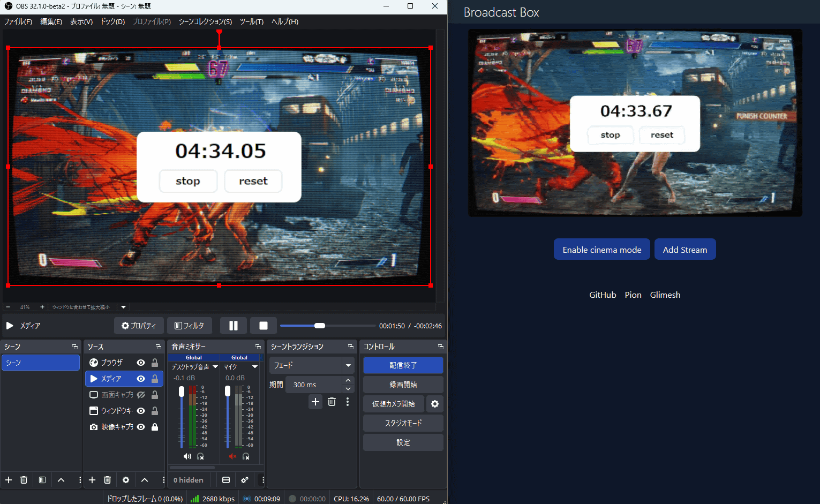Remove the transition with trash icon
The width and height of the screenshot is (820, 504).
pos(332,402)
